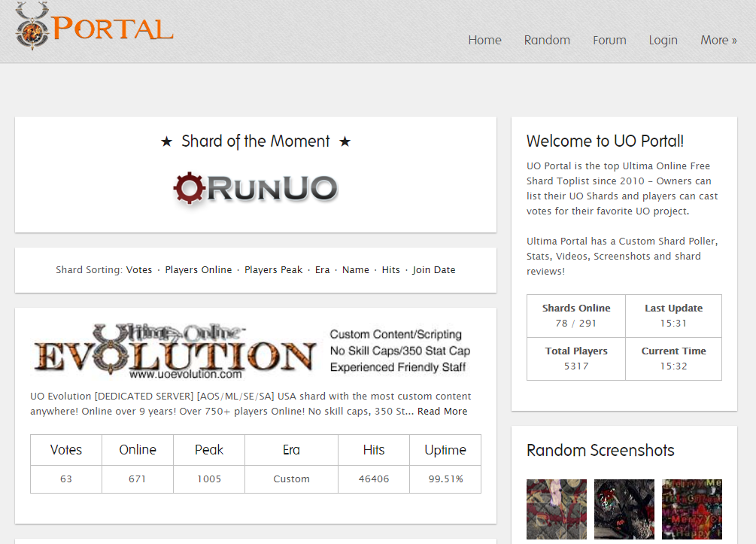The image size is (756, 544).
Task: Open the middle random screenshot thumbnail
Action: 624,509
